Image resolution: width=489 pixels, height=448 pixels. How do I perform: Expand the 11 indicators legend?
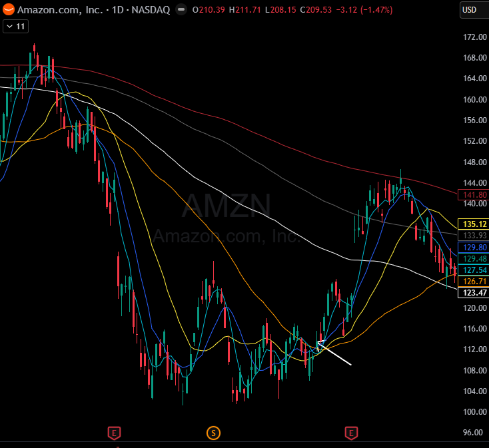(x=15, y=27)
